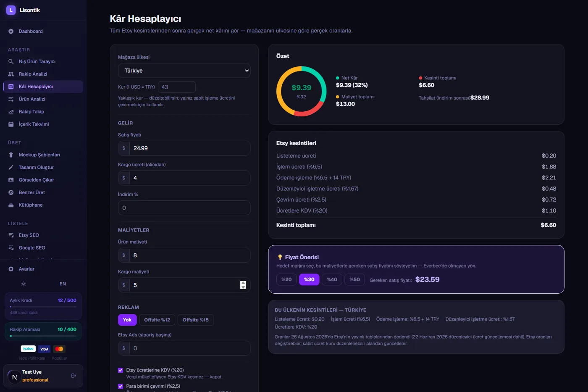Switch theme with the sun icon

24,284
